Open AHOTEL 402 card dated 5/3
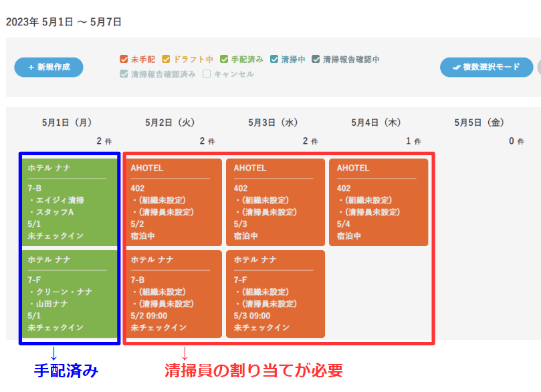Image resolution: width=541 pixels, height=392 pixels. (276, 202)
